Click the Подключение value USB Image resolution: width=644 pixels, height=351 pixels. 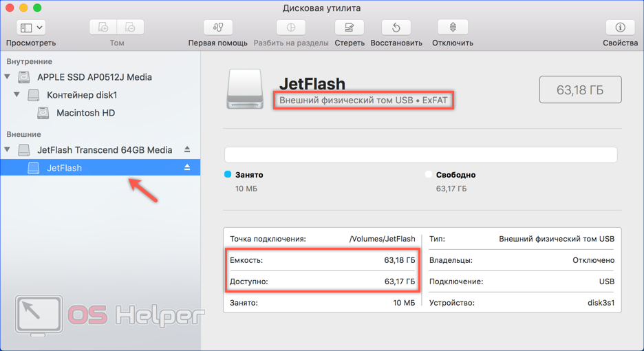pyautogui.click(x=607, y=281)
